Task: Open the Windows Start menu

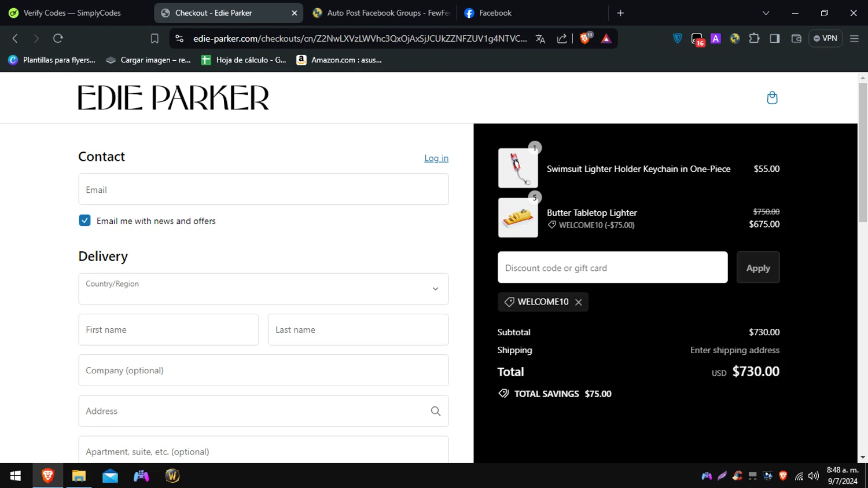Action: 16,476
